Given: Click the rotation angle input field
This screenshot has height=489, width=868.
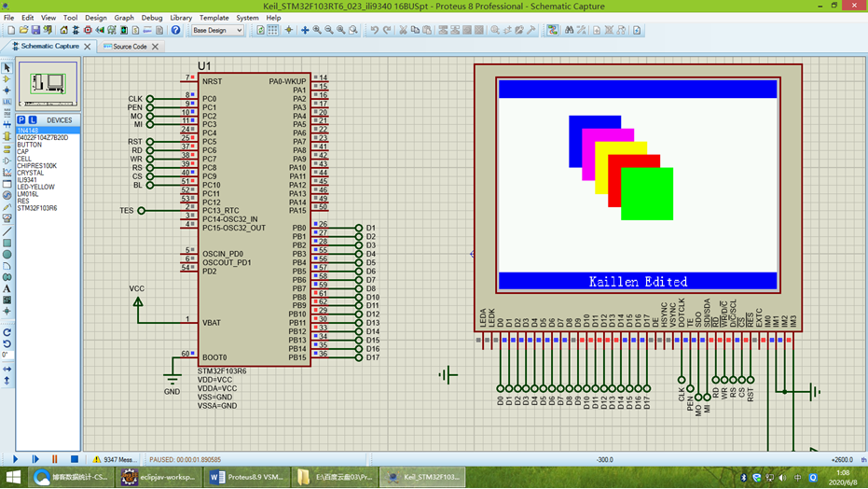Looking at the screenshot, I should 7,355.
